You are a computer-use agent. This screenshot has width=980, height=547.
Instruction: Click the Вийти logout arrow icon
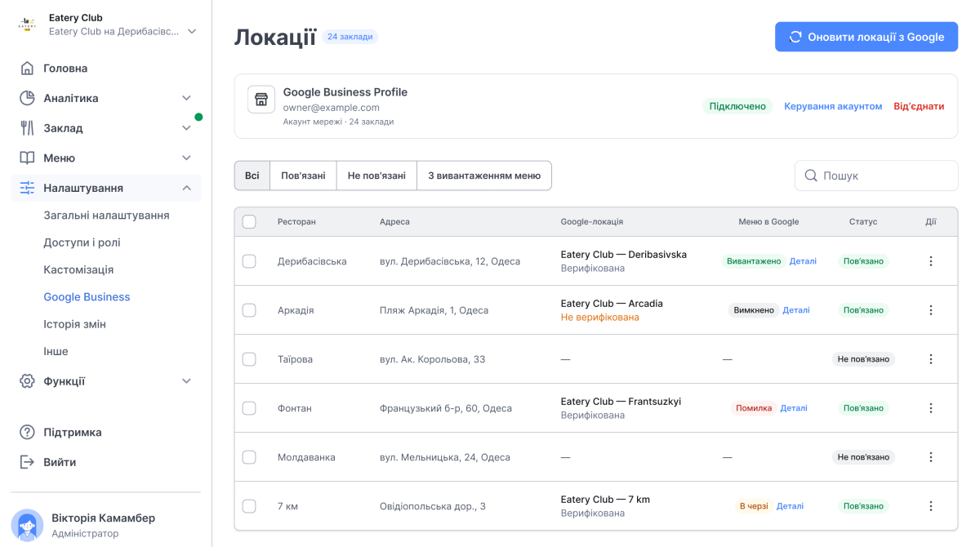tap(28, 462)
